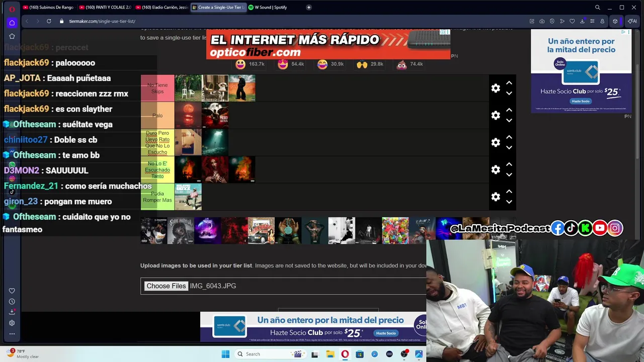
Task: Click the hands emoji reaction with 29.8k
Action: (x=362, y=64)
